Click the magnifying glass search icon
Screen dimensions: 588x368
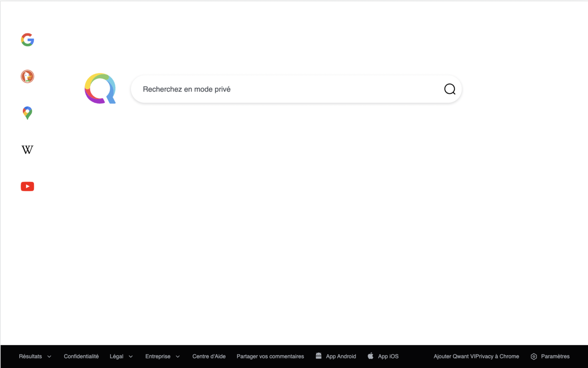point(450,89)
